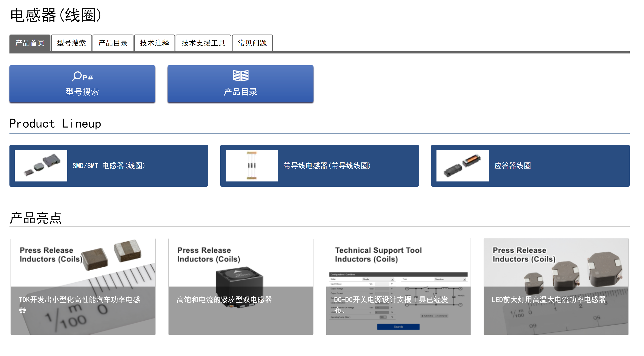Open the Operating Temp. (Max.) dropdown

point(383,317)
